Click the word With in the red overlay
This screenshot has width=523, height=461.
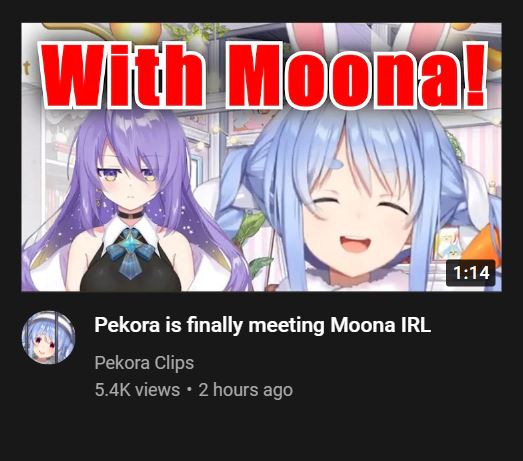[122, 75]
